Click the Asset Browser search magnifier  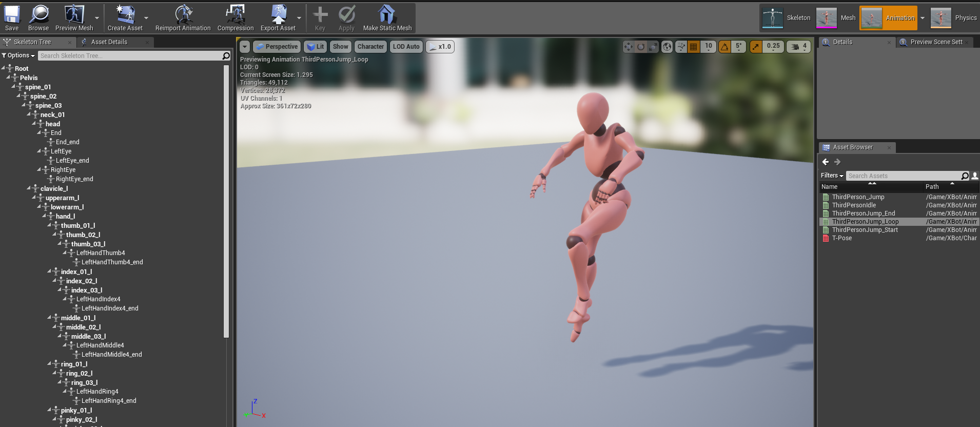point(965,176)
